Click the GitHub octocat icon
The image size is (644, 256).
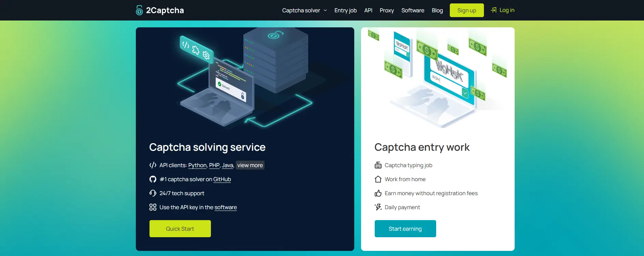coord(153,179)
